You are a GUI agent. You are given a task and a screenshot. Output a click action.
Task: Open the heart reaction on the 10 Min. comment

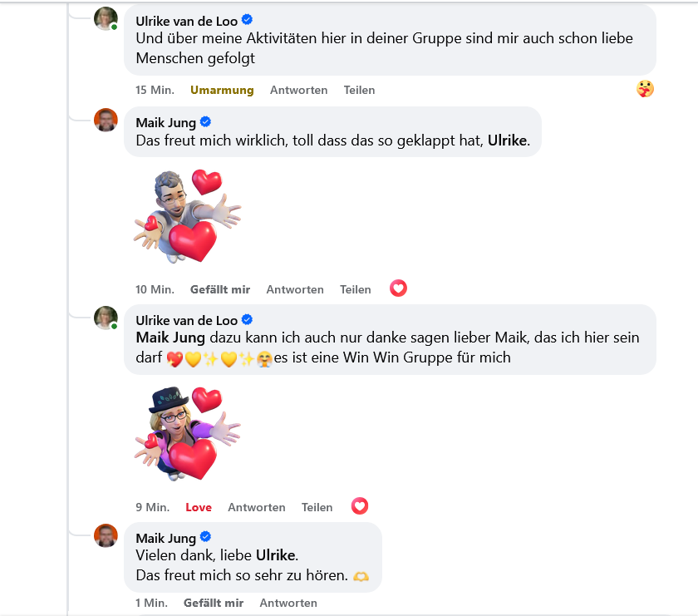[x=399, y=288]
